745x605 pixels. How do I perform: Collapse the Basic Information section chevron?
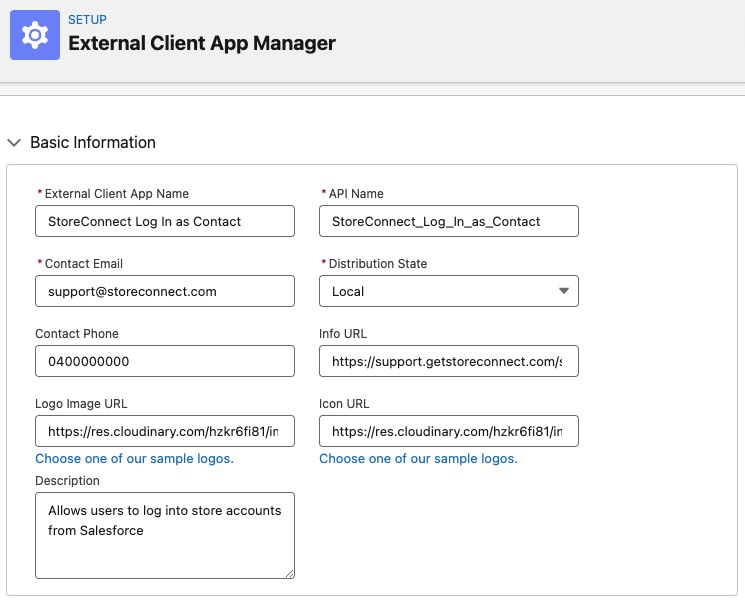coord(14,143)
